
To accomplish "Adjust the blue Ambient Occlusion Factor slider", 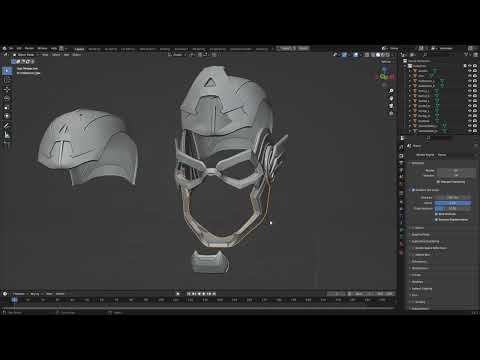I will (453, 203).
